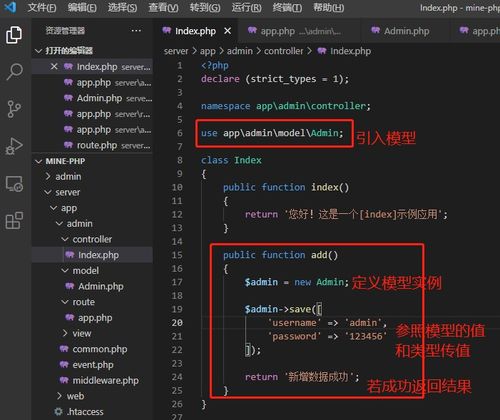This screenshot has height=420, width=500.
Task: Open Run and Debug view icon
Action: [x=14, y=146]
